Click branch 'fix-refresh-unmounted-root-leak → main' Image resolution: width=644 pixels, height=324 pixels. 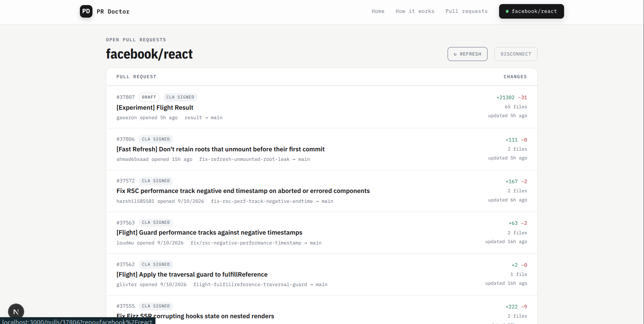[254, 159]
